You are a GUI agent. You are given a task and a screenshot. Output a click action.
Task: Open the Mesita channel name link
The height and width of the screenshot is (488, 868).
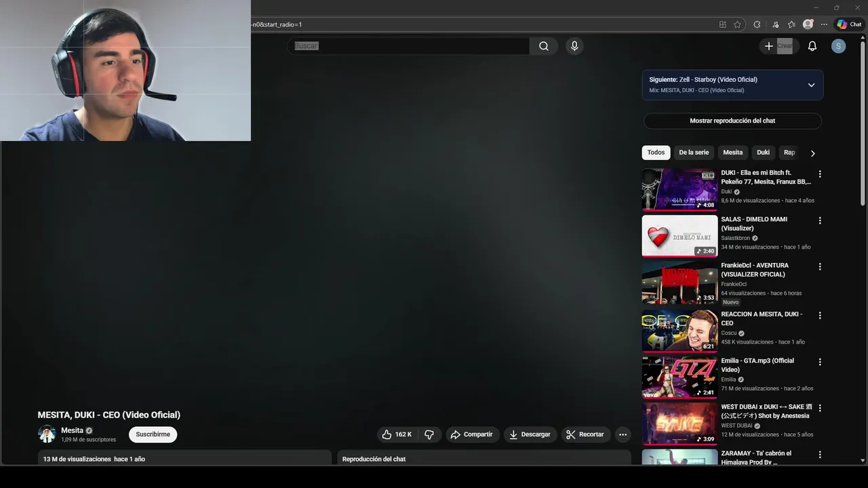[x=72, y=430]
